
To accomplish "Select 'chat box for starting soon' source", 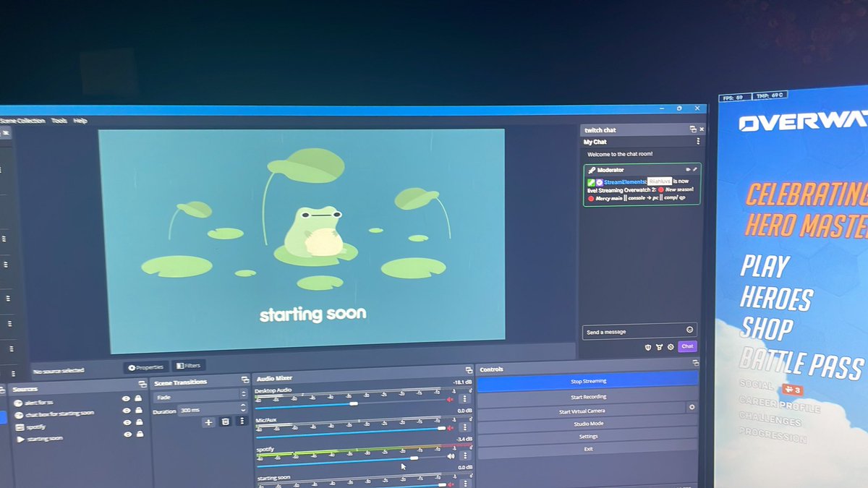I will coord(78,413).
